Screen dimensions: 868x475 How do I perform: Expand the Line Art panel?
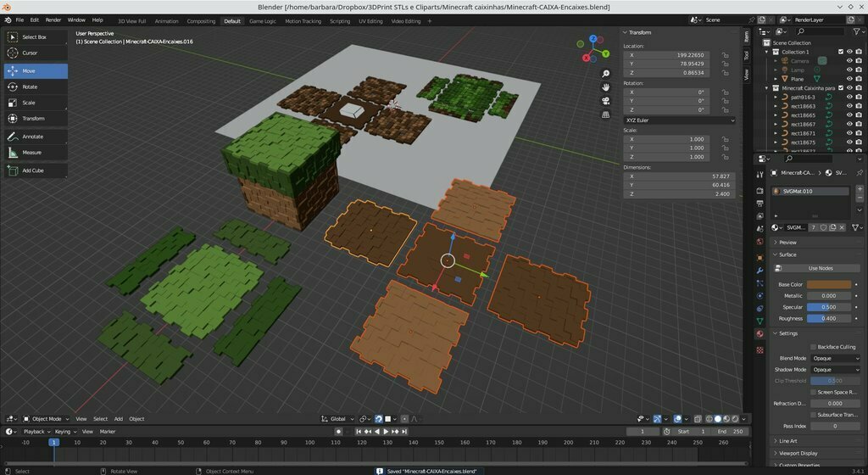click(x=787, y=441)
